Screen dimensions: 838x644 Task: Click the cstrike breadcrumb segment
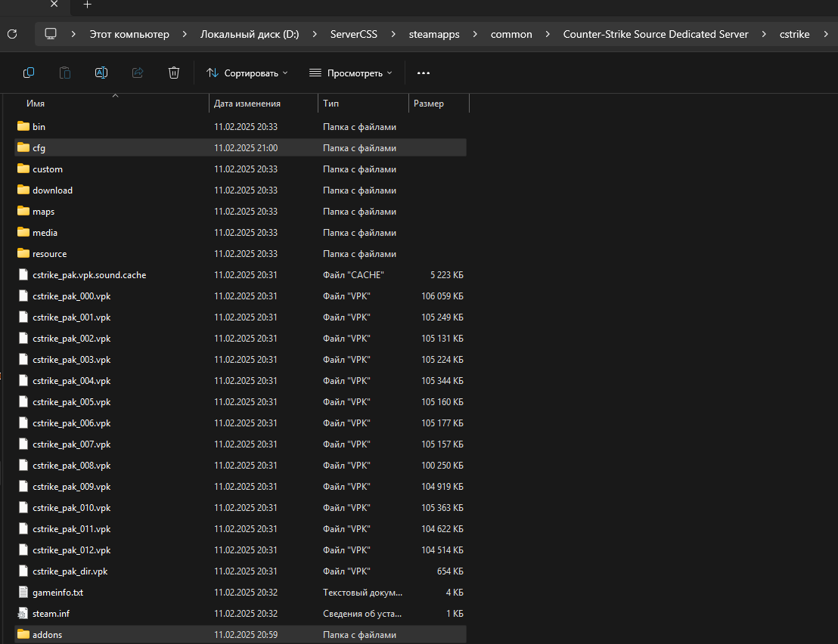794,34
